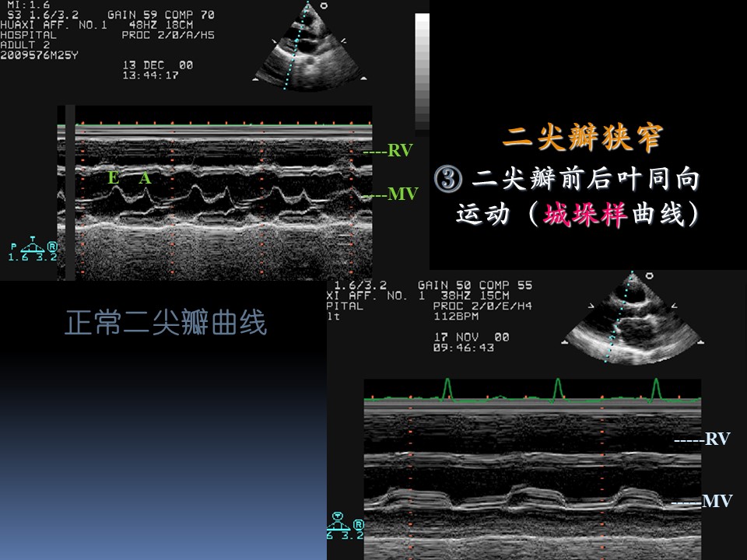Click the pink text 城垛样

(585, 214)
